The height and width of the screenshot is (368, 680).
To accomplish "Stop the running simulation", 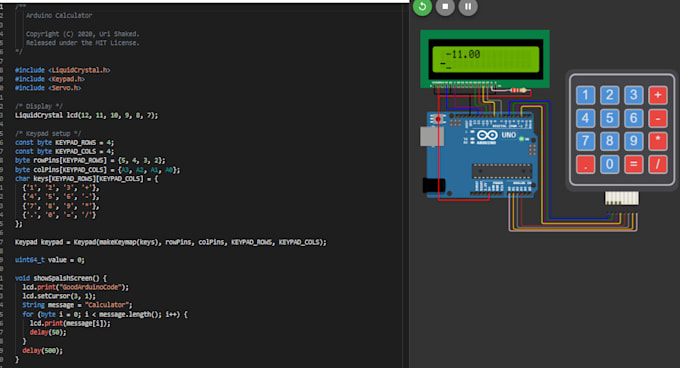I will coord(445,7).
